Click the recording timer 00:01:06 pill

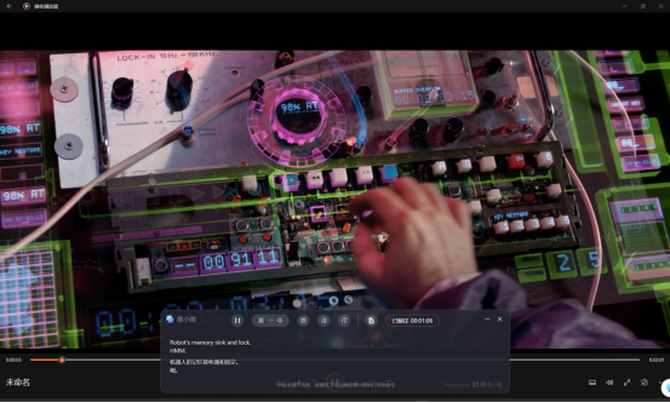pyautogui.click(x=412, y=321)
